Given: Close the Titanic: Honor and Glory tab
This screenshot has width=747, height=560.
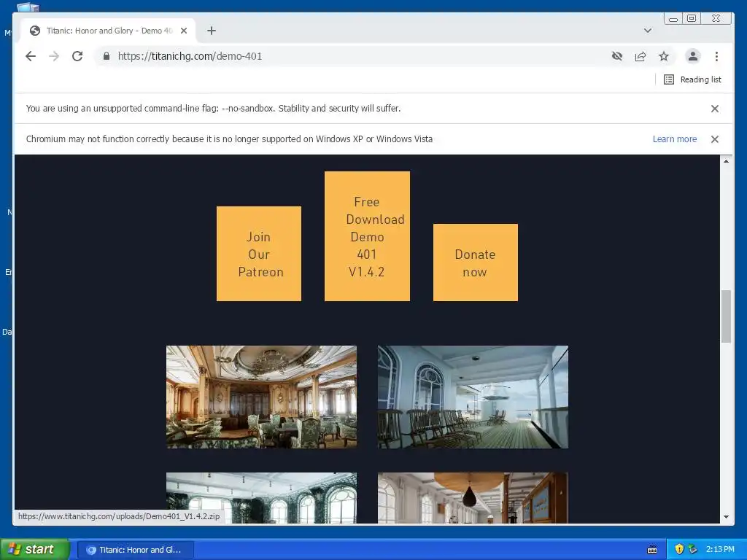Looking at the screenshot, I should click(x=184, y=31).
